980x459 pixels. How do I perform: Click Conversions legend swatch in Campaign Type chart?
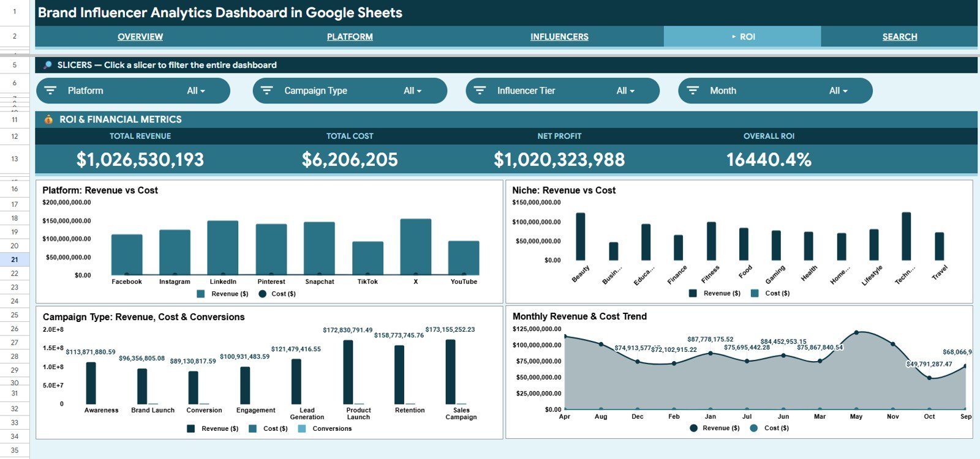click(x=302, y=428)
